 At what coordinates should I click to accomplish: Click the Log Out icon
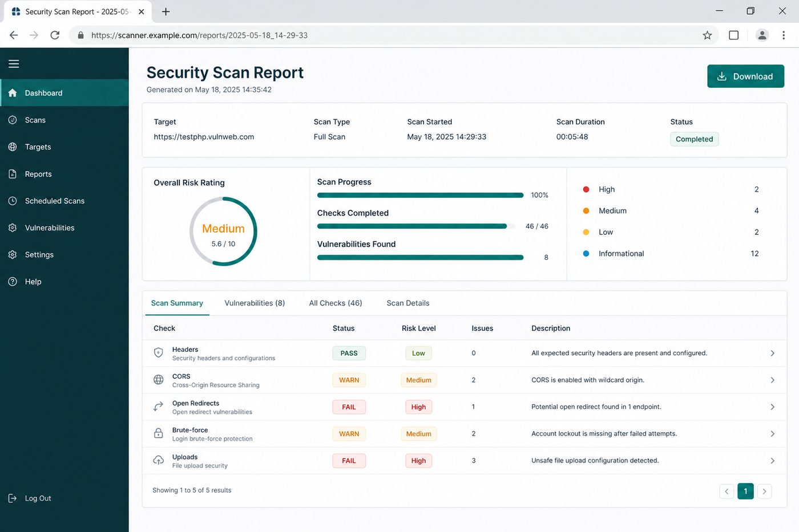pyautogui.click(x=13, y=498)
